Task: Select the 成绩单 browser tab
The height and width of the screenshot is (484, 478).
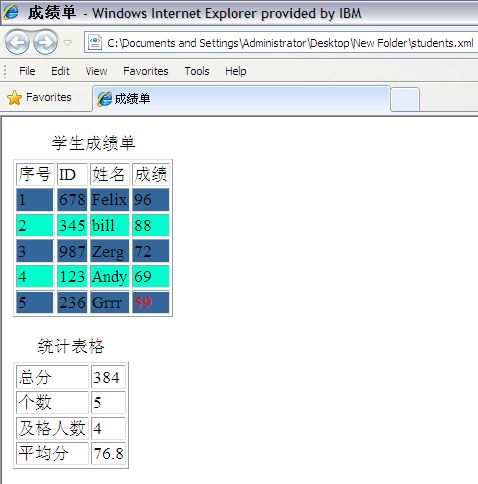Action: pyautogui.click(x=241, y=99)
